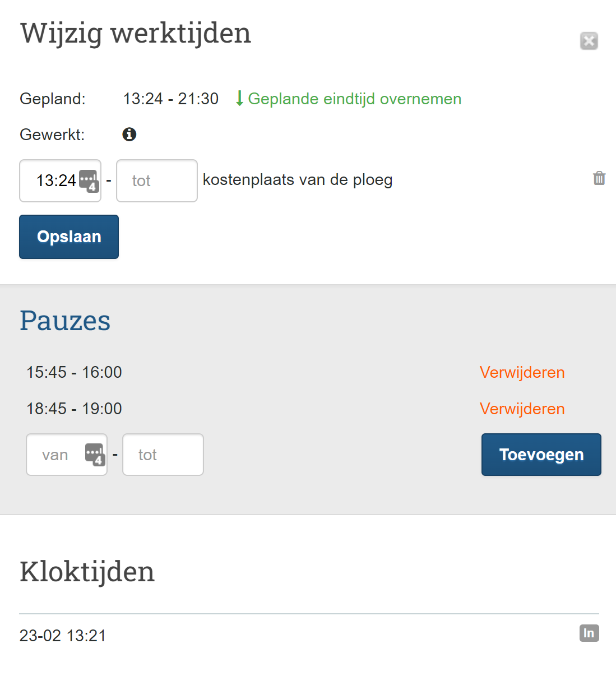This screenshot has width=616, height=676.
Task: Delete the worked time row with trash icon
Action: [x=599, y=178]
